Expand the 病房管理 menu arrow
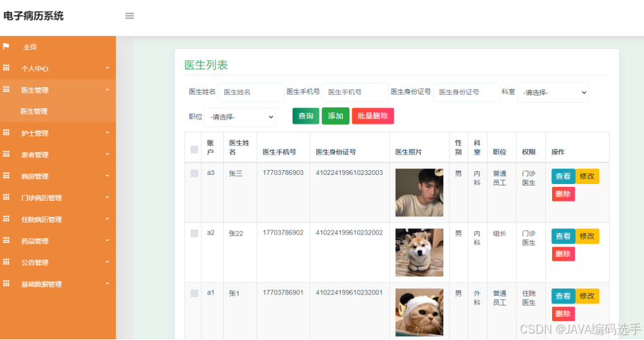 tap(107, 176)
